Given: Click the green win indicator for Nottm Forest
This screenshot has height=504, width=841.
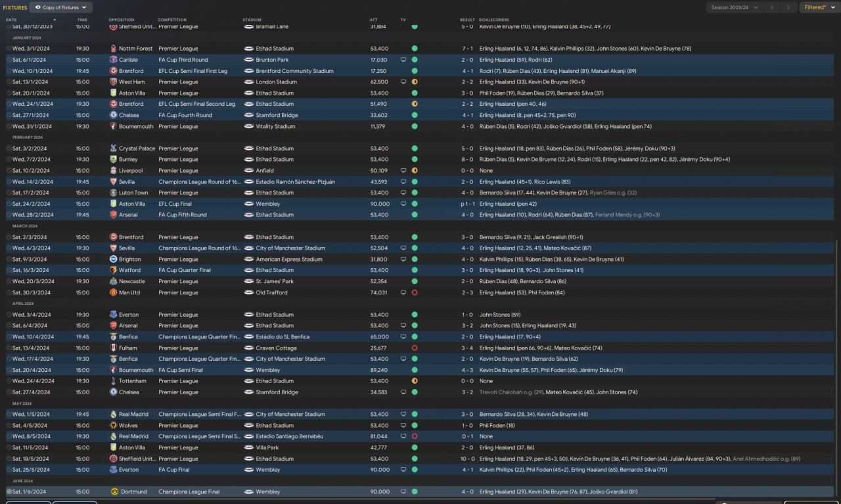Looking at the screenshot, I should point(415,49).
